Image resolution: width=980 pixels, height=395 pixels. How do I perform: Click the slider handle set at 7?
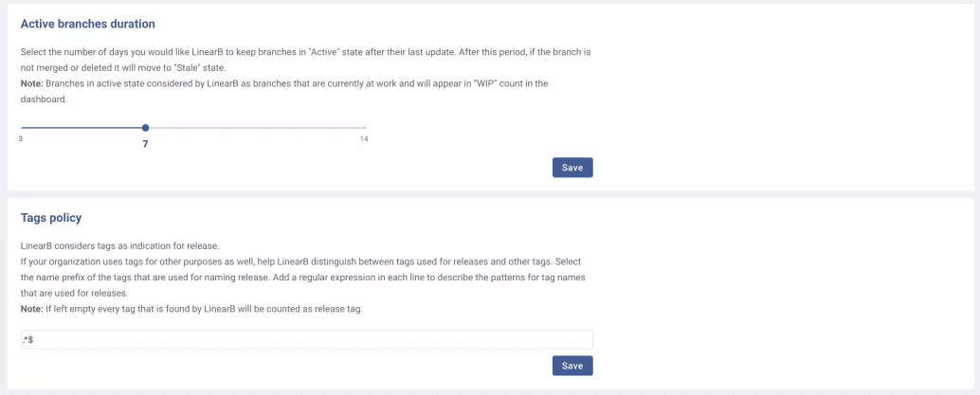pos(145,128)
